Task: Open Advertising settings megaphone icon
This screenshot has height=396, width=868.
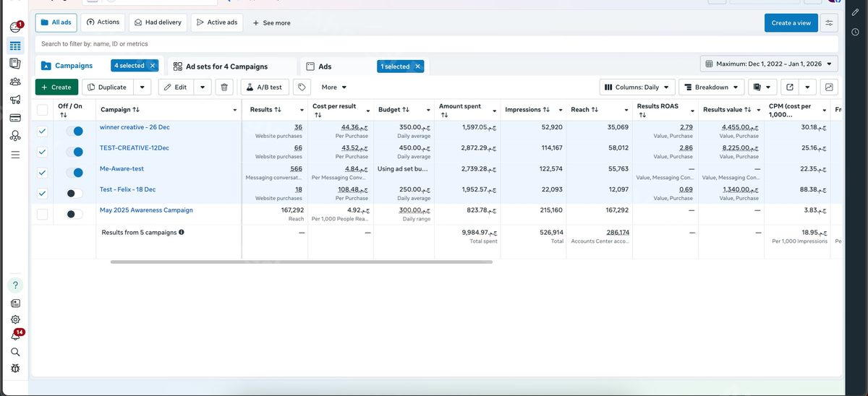Action: 15,100
